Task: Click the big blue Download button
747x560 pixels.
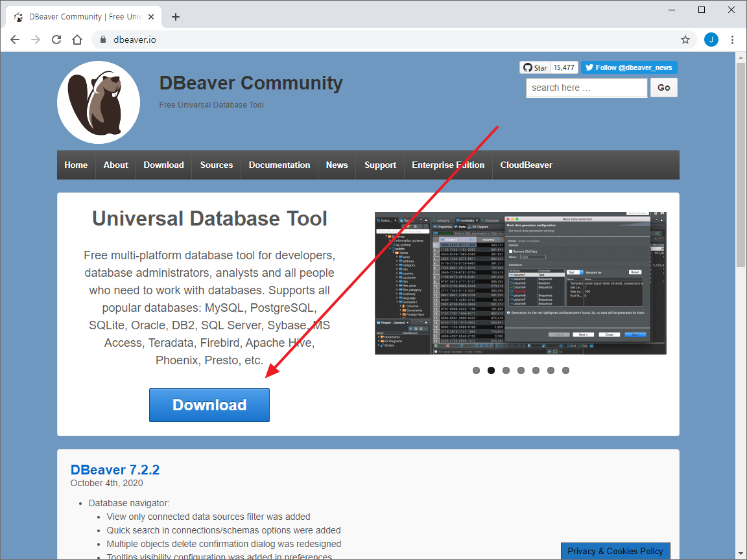Action: click(209, 404)
